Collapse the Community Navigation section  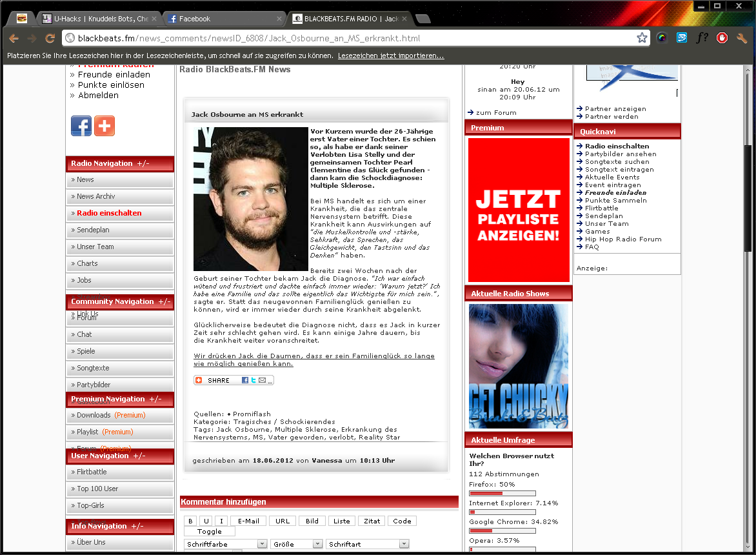click(164, 301)
